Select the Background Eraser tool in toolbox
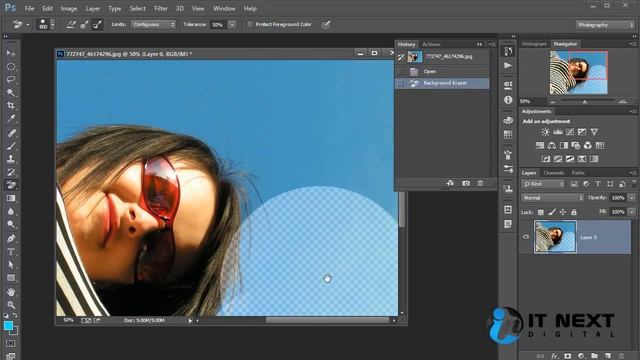Screen dimensions: 640x360 11,185
